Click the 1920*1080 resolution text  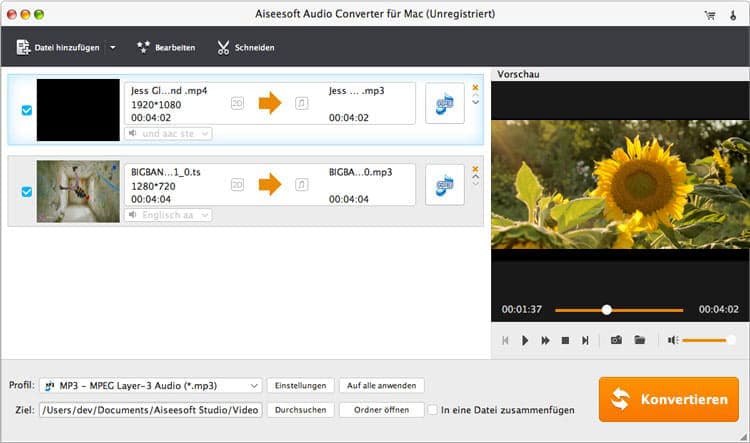[x=156, y=105]
